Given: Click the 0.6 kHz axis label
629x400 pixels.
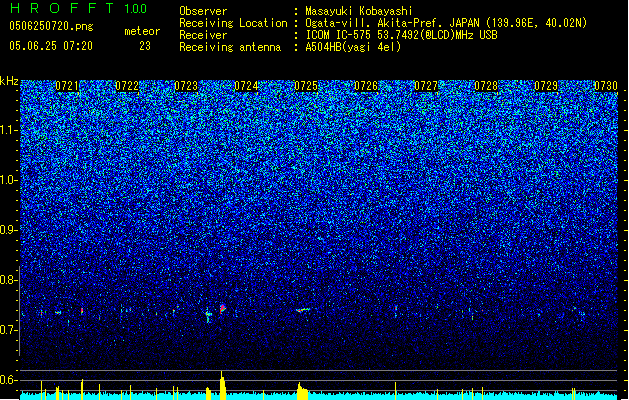Looking at the screenshot, I should (9, 380).
